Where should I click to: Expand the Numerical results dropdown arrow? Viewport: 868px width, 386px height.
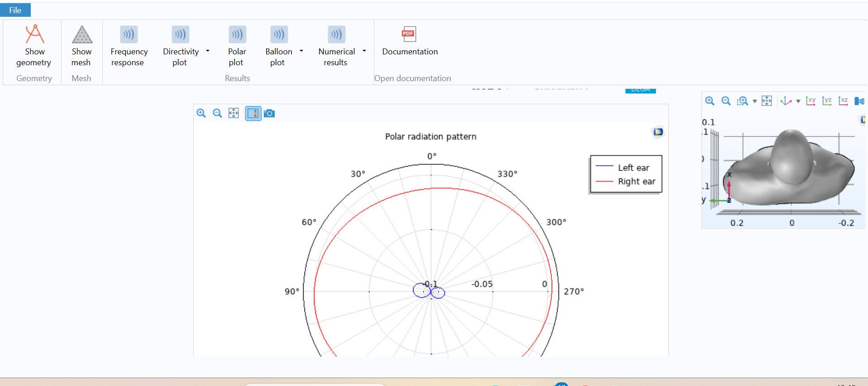364,51
